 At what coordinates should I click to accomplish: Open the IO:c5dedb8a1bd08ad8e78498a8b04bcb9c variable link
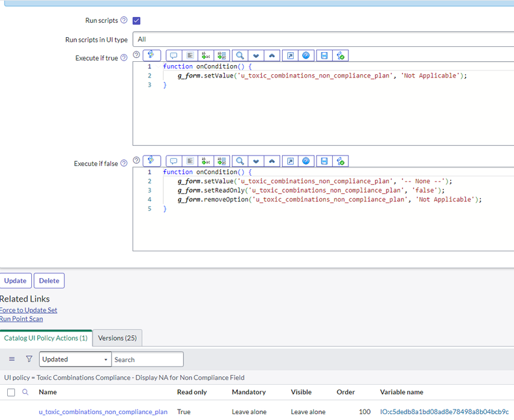pyautogui.click(x=444, y=412)
